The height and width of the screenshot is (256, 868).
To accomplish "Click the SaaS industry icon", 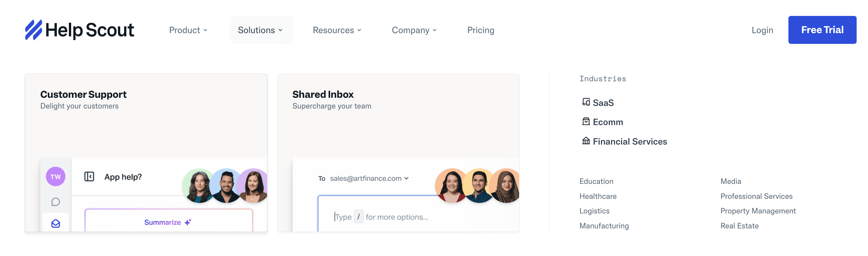I will 586,102.
